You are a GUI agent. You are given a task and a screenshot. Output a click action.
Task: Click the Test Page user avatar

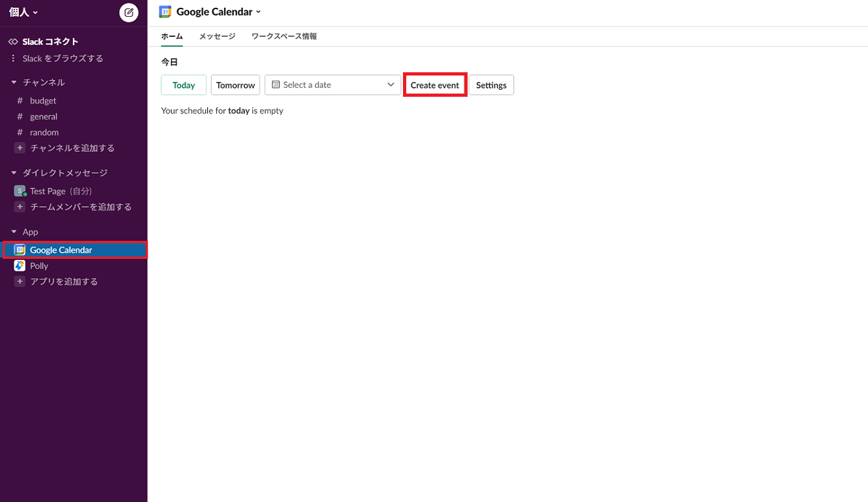pos(19,191)
